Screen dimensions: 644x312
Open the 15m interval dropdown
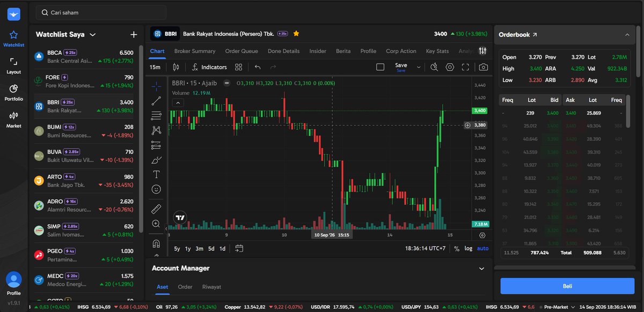tap(155, 67)
